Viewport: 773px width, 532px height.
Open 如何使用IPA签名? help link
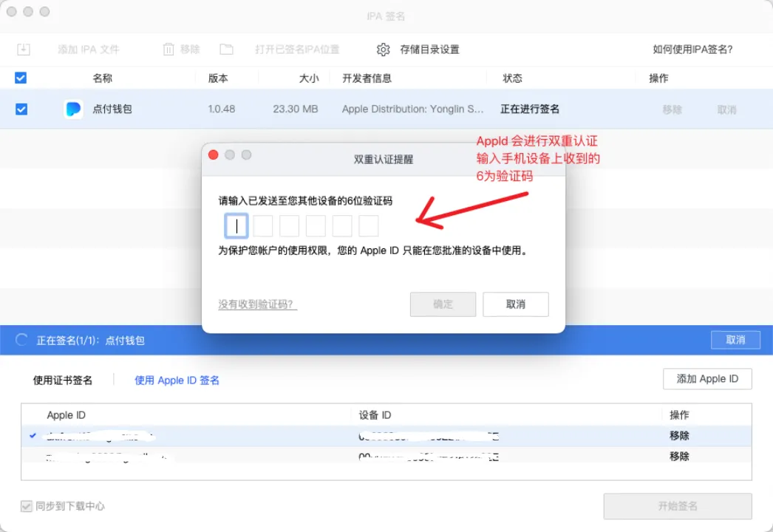pyautogui.click(x=692, y=50)
